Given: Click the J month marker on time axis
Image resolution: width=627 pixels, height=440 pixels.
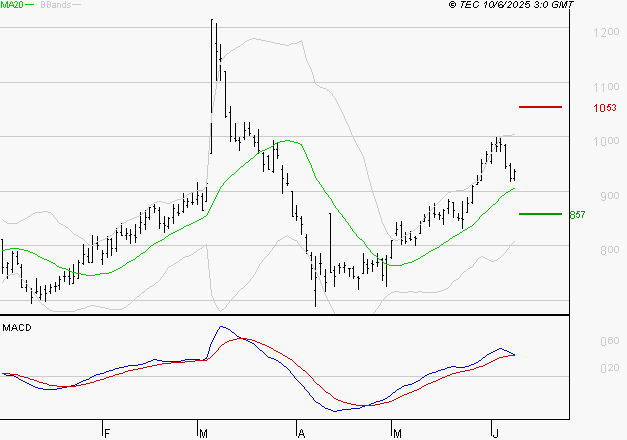Looking at the screenshot, I should pyautogui.click(x=495, y=434).
